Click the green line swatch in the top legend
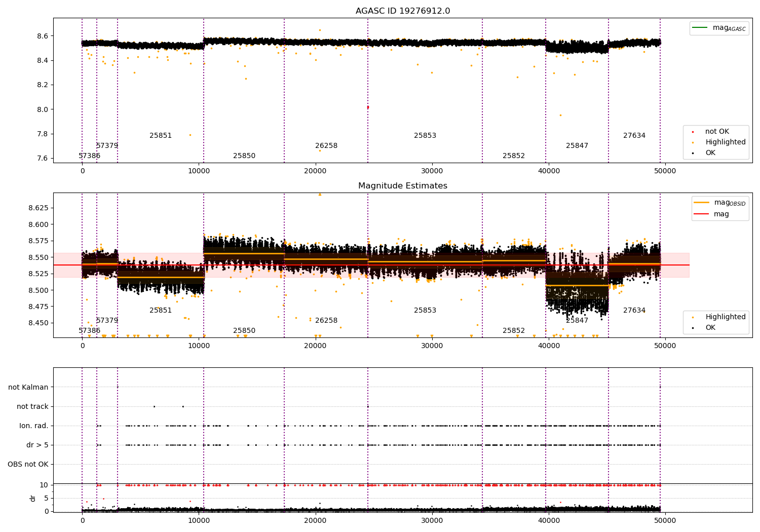Screen dimensions: 760x532 700,28
